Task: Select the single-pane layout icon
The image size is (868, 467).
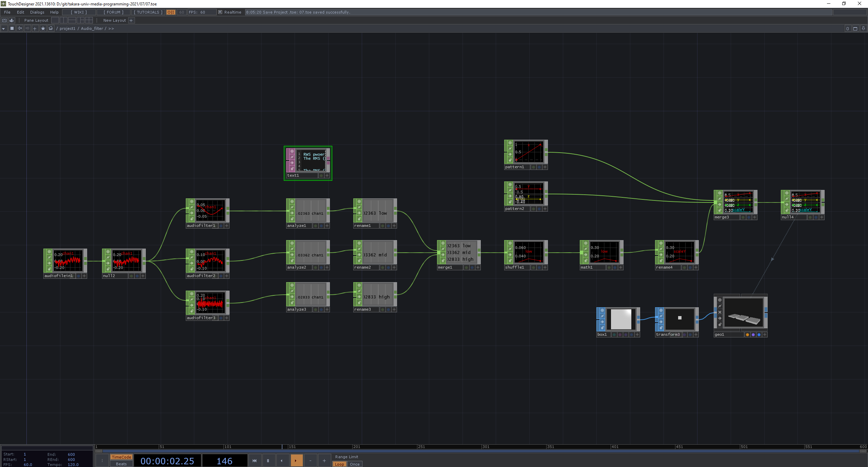Action: point(55,20)
